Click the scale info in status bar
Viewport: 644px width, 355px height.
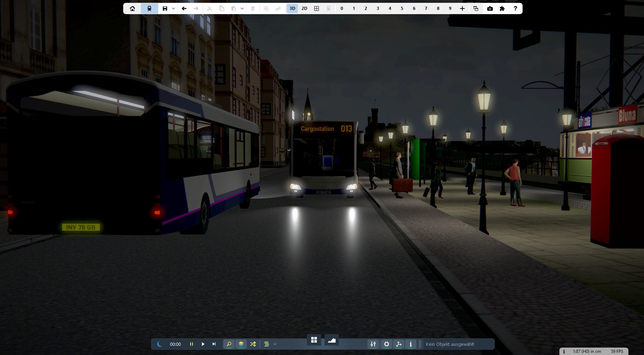(587, 351)
